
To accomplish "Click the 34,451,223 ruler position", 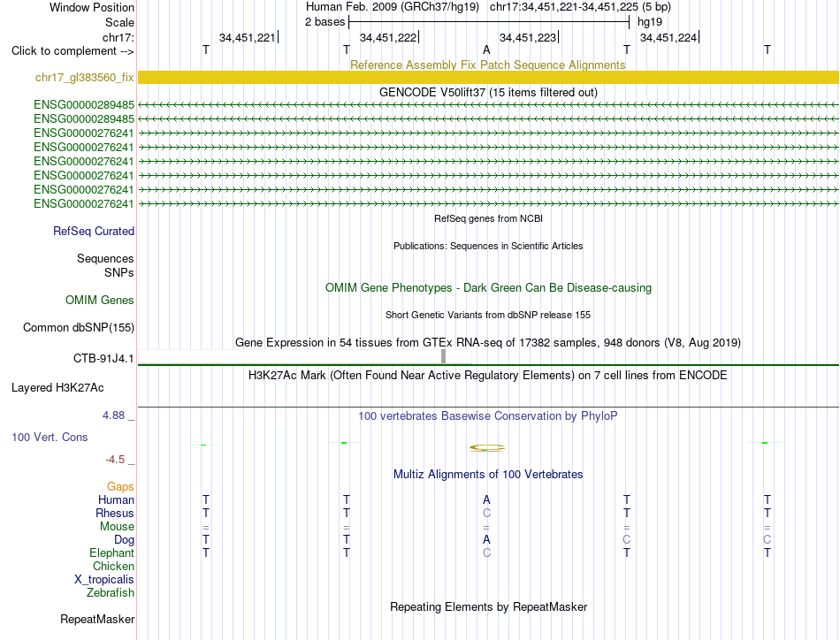I will tap(528, 37).
